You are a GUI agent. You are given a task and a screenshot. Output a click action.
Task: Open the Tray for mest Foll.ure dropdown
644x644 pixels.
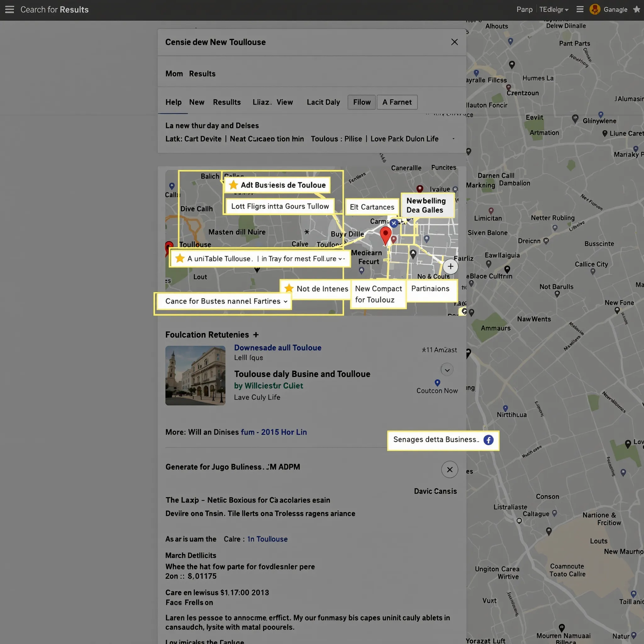coord(341,258)
